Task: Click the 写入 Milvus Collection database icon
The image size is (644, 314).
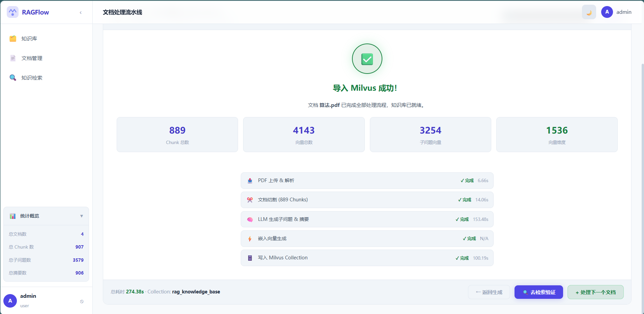Action: tap(250, 258)
